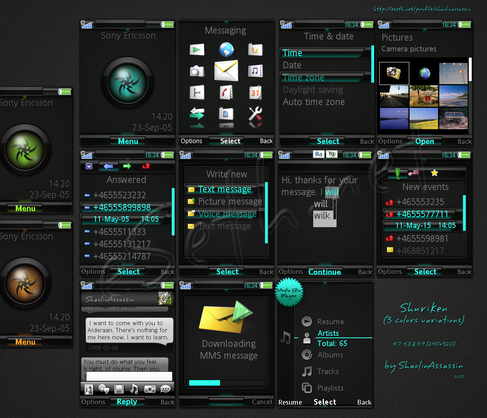Click the Continue softkey
This screenshot has height=418, width=487.
(x=325, y=272)
